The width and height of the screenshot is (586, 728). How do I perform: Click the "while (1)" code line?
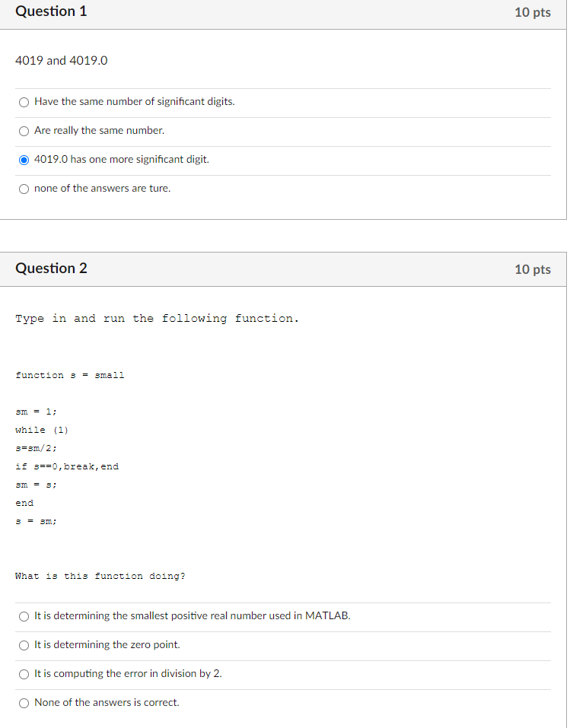pyautogui.click(x=42, y=429)
